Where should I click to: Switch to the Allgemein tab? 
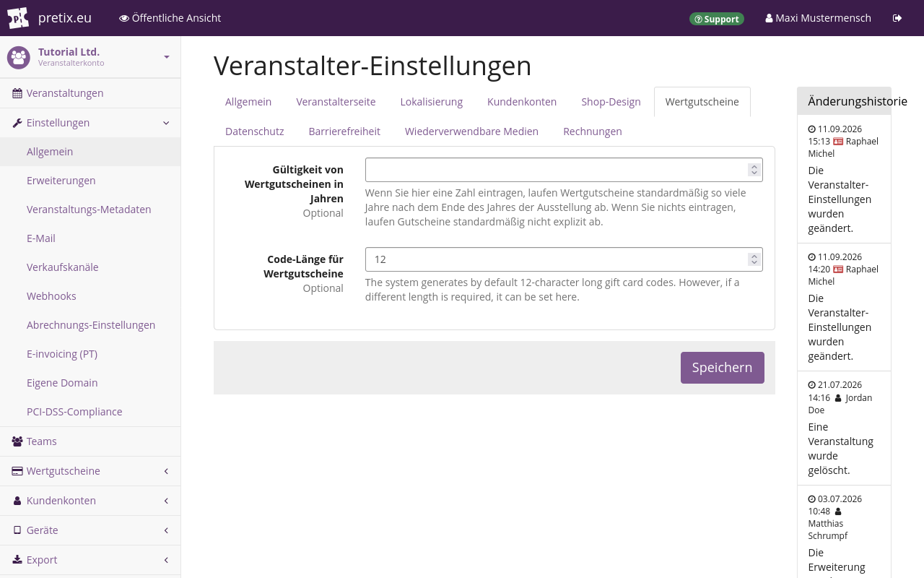(248, 102)
